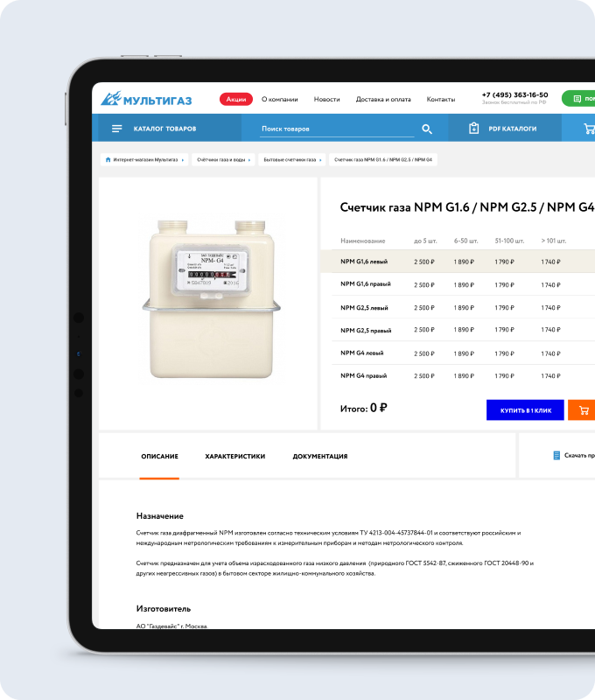Click the product title Счетчик газа NPM G1.6
Viewport: 595px width, 700px height.
coord(467,207)
